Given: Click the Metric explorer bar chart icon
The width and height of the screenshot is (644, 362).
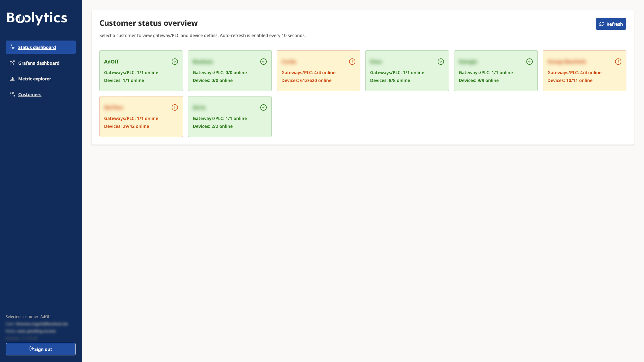Looking at the screenshot, I should tap(12, 79).
